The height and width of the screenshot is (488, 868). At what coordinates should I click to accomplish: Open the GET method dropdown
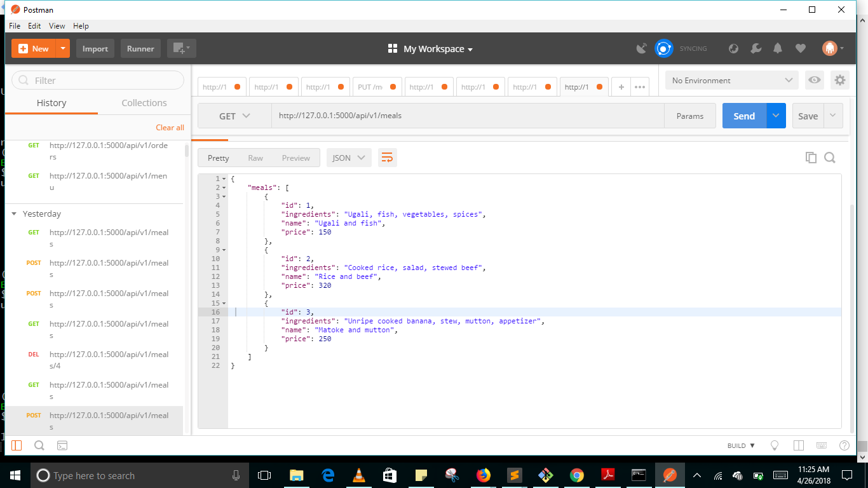tap(234, 116)
